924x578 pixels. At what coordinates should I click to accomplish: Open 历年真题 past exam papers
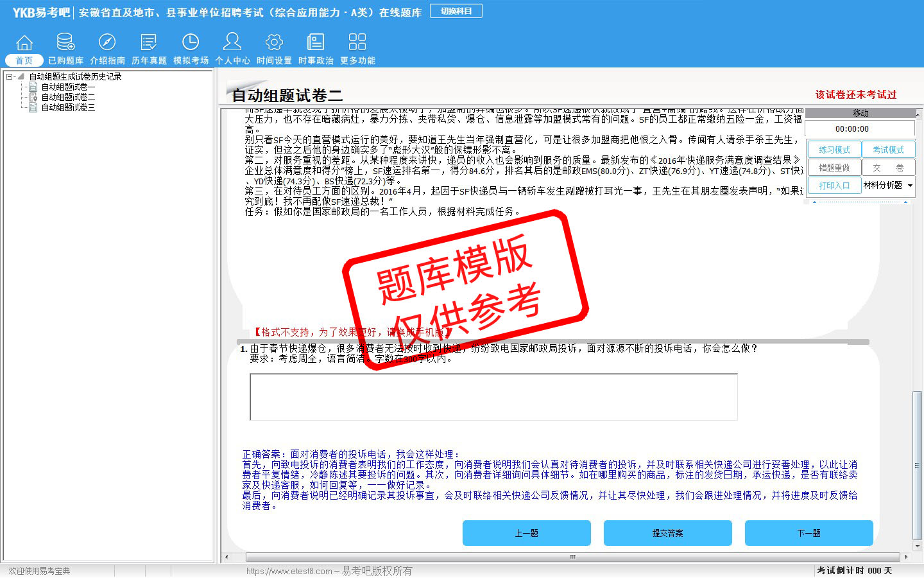[149, 43]
